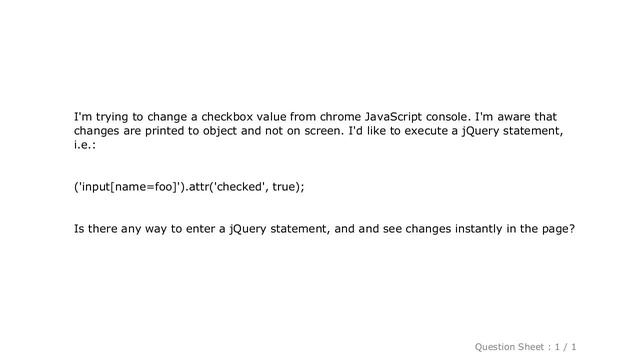Image resolution: width=640 pixels, height=360 pixels.
Task: Click the word 'true' in the code line
Action: (x=283, y=187)
